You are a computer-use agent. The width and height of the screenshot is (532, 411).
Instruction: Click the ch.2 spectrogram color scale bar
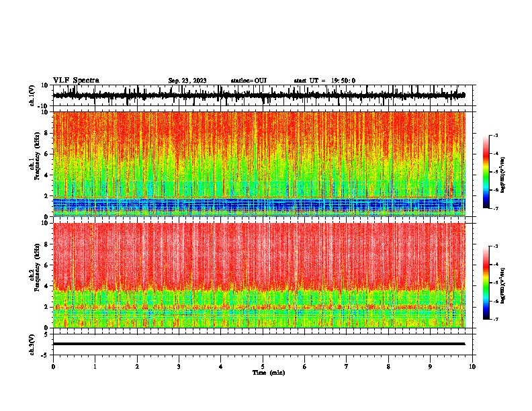coord(486,283)
